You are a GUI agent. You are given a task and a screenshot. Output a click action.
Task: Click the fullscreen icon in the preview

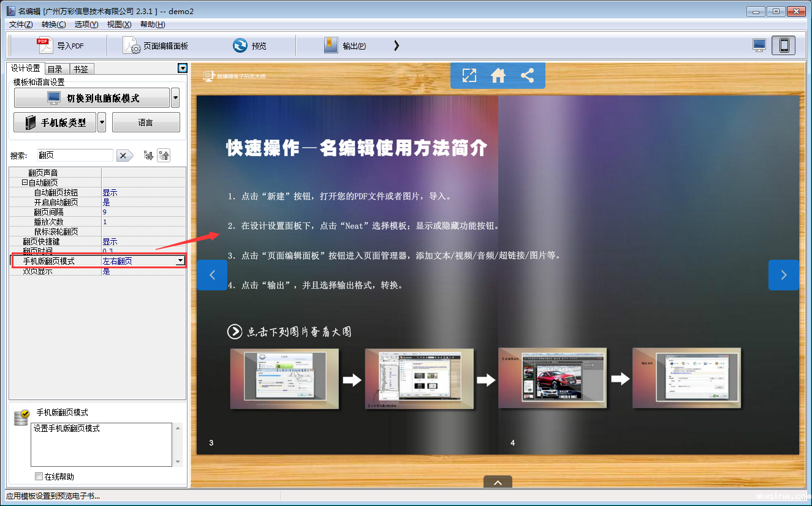pos(469,75)
